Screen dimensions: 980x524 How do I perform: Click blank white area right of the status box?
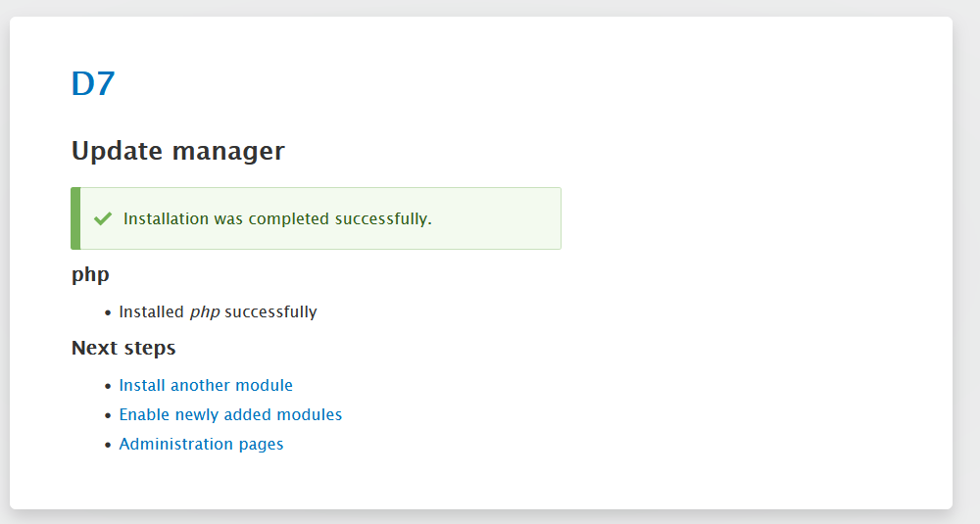[x=755, y=218]
